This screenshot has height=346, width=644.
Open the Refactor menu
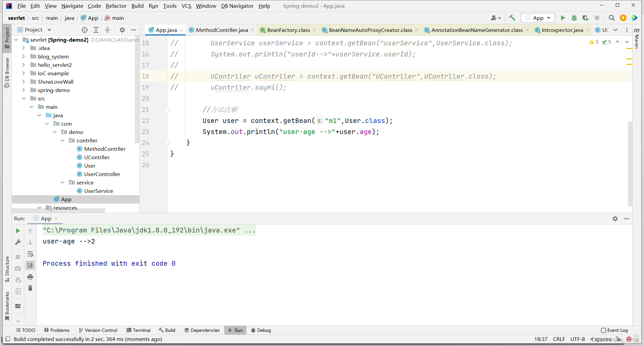click(116, 6)
